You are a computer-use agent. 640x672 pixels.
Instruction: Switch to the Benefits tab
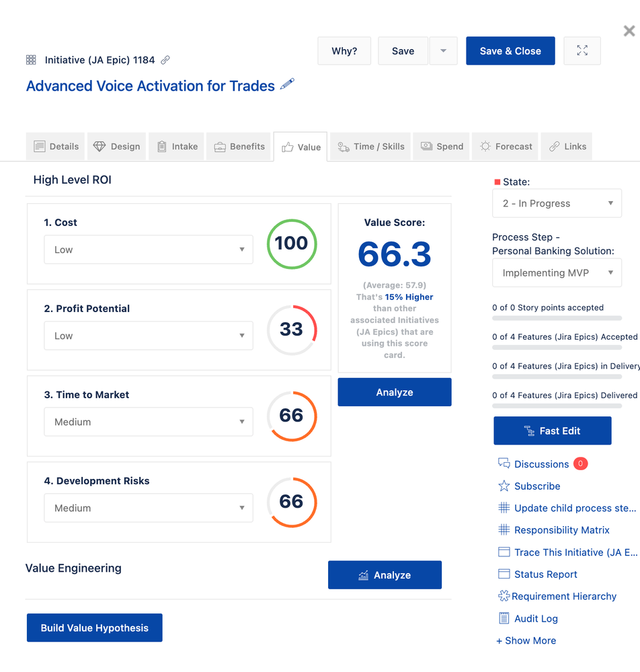click(x=239, y=147)
